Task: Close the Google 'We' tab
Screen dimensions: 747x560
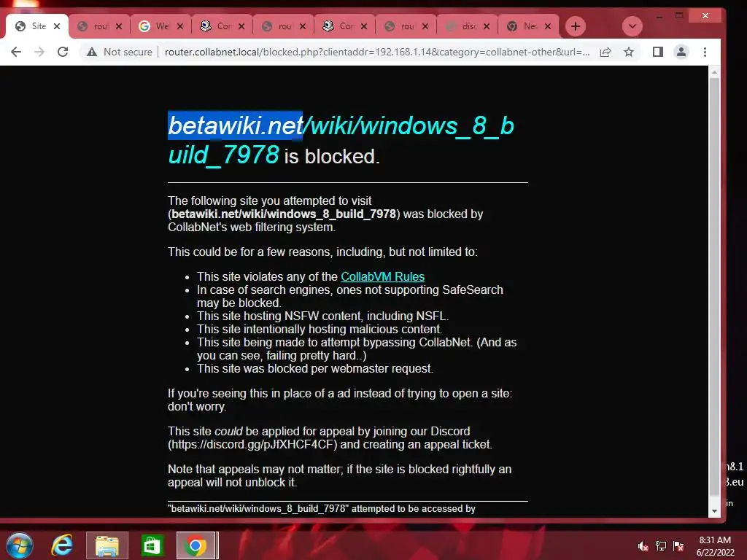Action: [180, 26]
